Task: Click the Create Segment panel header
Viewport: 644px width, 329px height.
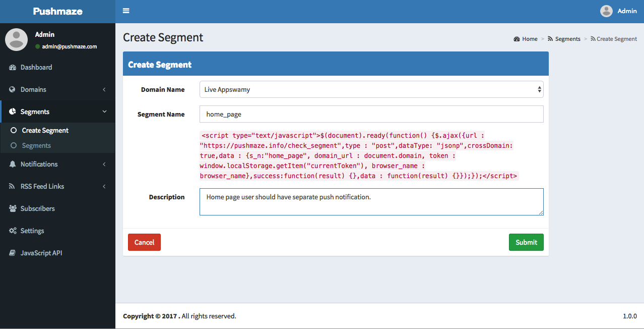Action: coord(336,64)
